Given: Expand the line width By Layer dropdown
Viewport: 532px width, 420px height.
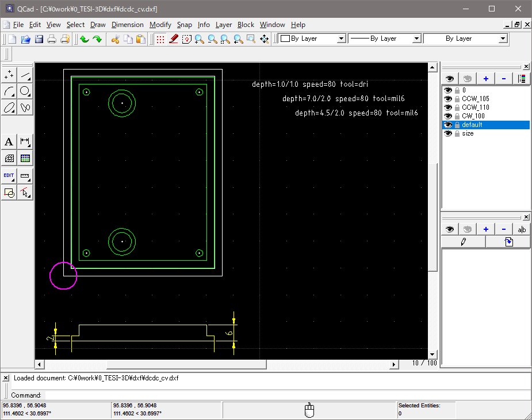Looking at the screenshot, I should pyautogui.click(x=416, y=38).
